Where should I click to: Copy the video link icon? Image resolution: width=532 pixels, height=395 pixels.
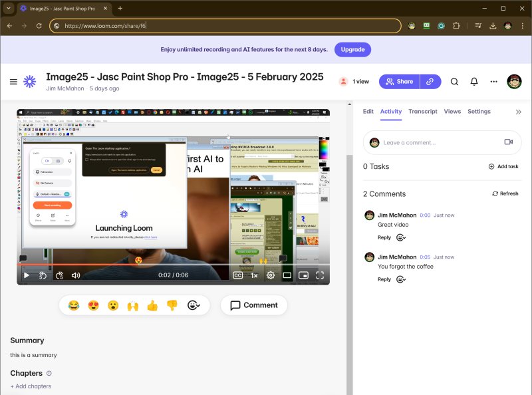(430, 81)
